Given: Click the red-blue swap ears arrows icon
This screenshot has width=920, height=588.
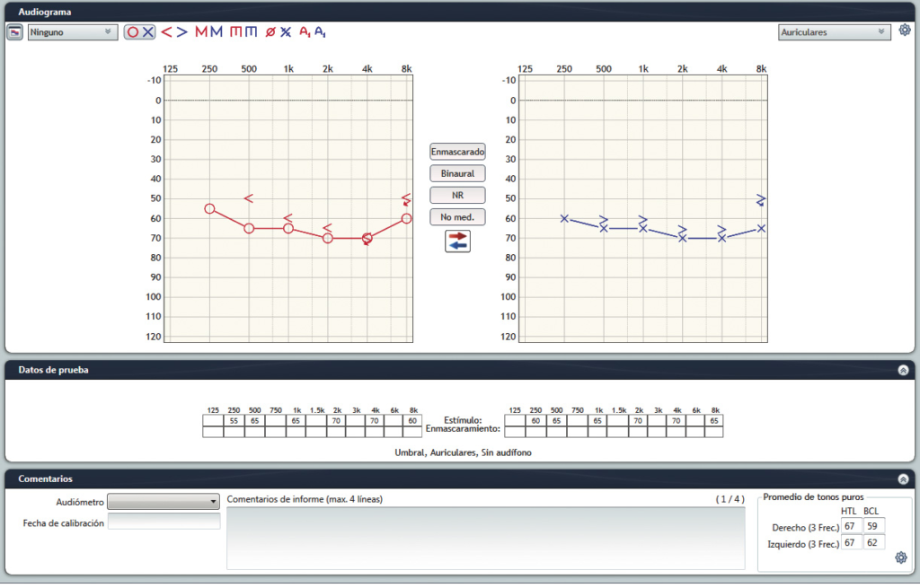Looking at the screenshot, I should click(457, 241).
